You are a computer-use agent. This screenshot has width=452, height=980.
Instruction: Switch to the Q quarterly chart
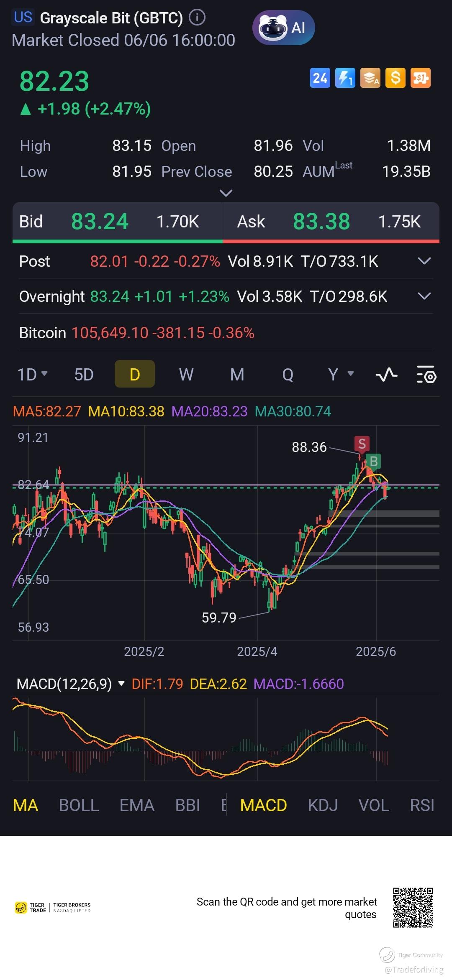click(288, 375)
